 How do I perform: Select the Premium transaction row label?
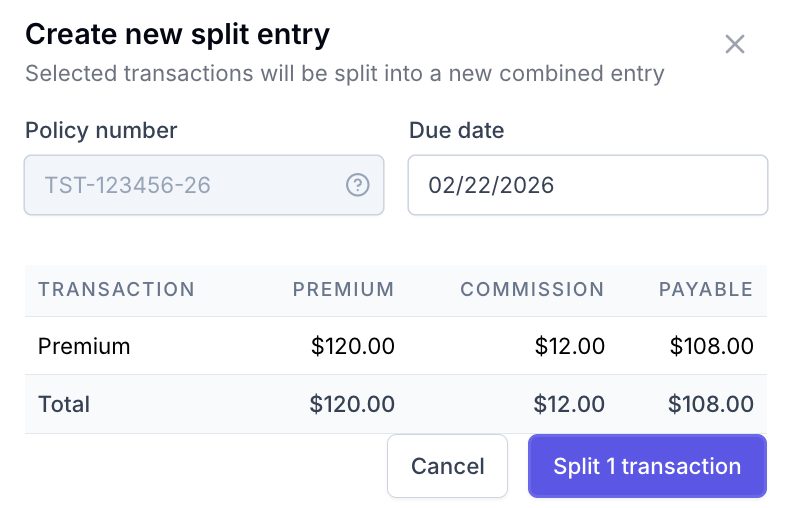pos(84,346)
